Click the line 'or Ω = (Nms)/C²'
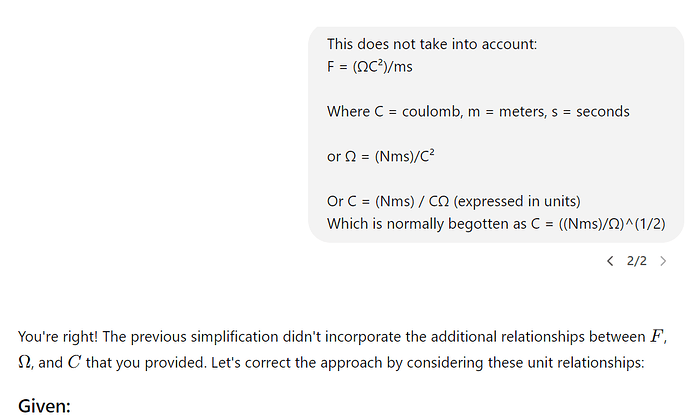 381,156
